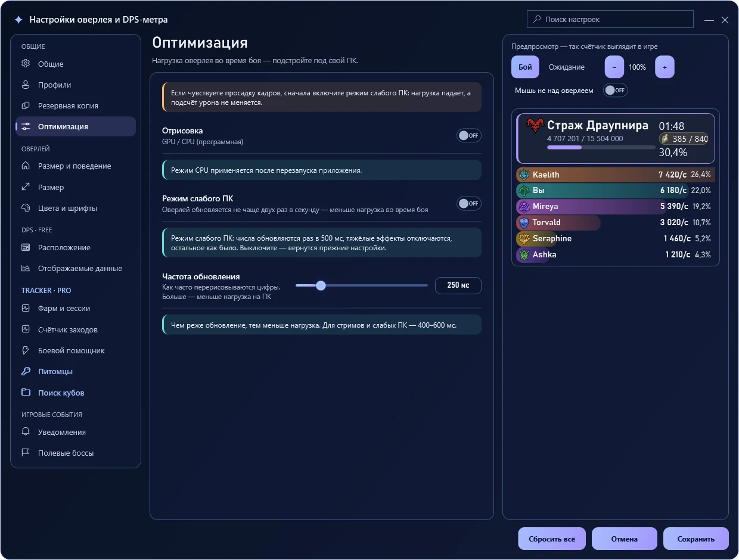Click the 100% preview zoom value

tap(637, 67)
